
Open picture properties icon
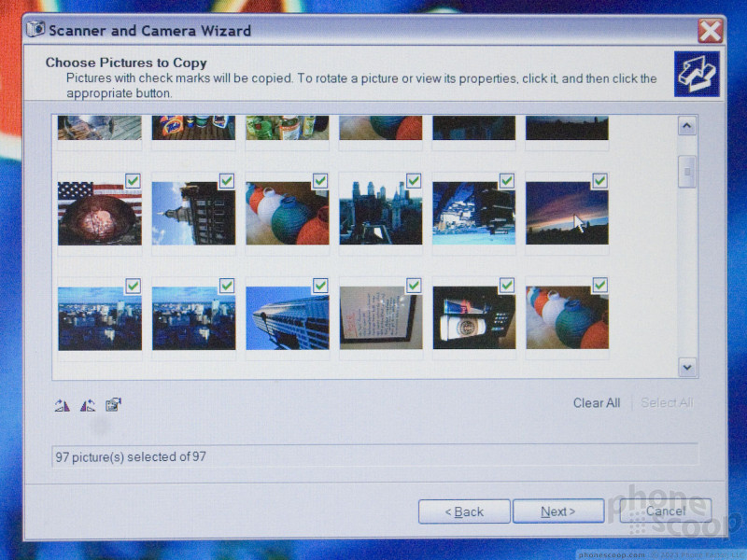pos(113,405)
